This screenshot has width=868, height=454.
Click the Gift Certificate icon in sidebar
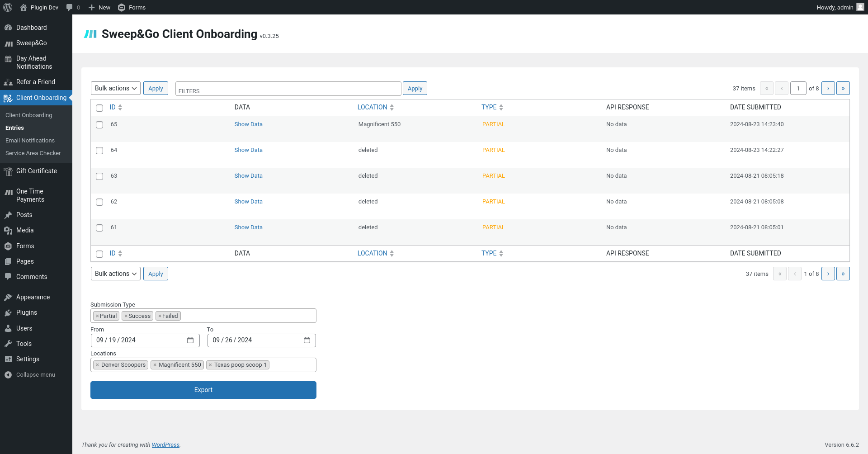click(x=8, y=171)
